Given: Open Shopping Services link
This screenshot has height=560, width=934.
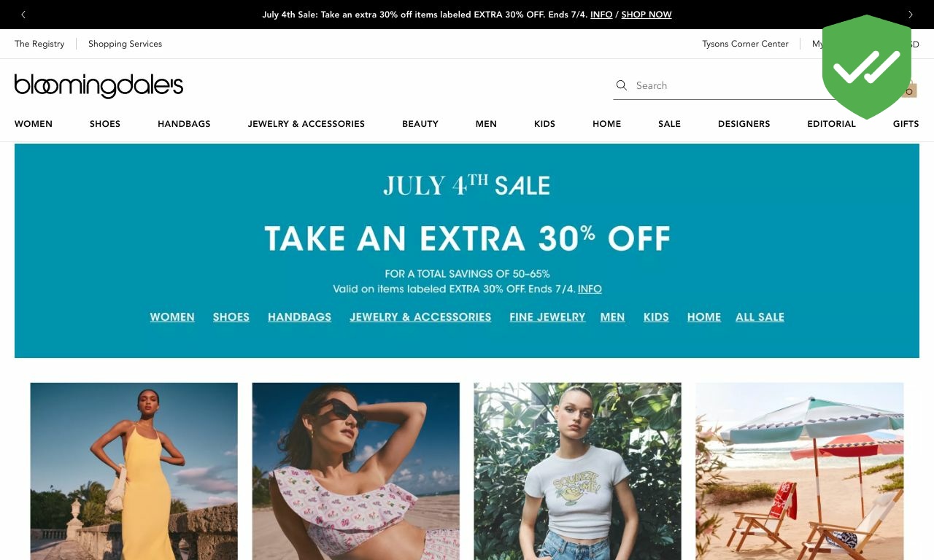Looking at the screenshot, I should pos(125,44).
